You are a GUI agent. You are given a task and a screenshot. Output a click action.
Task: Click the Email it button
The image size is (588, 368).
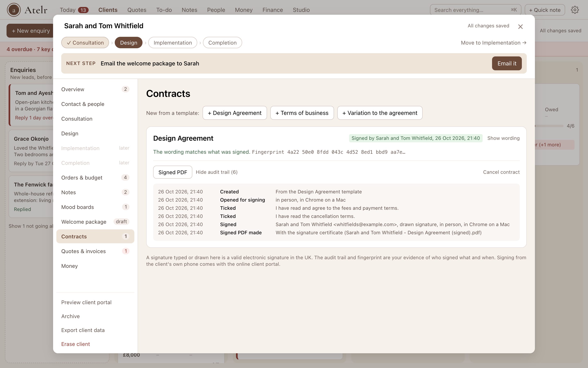tap(507, 63)
